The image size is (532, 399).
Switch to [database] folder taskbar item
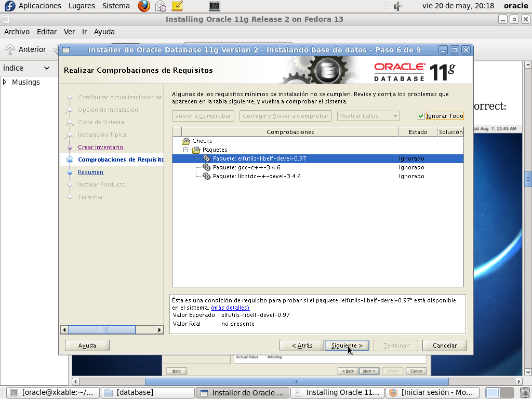tap(148, 393)
